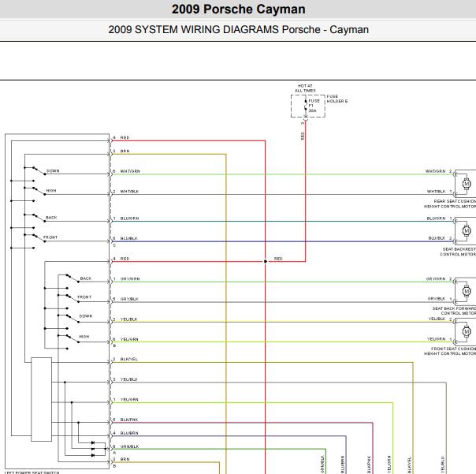Screen dimensions: 476x474
Task: Click the WHT/BLK label beside the rear cushion motor
Action: [437, 192]
